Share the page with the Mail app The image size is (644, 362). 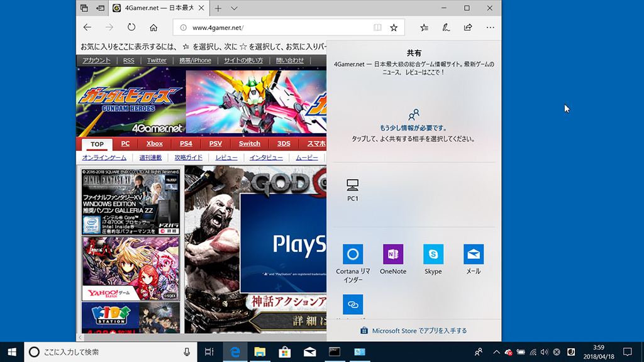474,255
